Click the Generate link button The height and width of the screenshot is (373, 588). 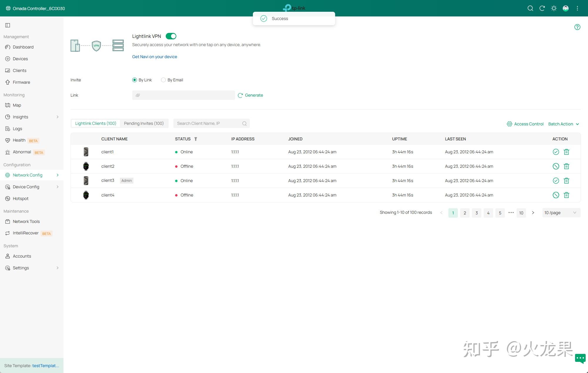(250, 95)
